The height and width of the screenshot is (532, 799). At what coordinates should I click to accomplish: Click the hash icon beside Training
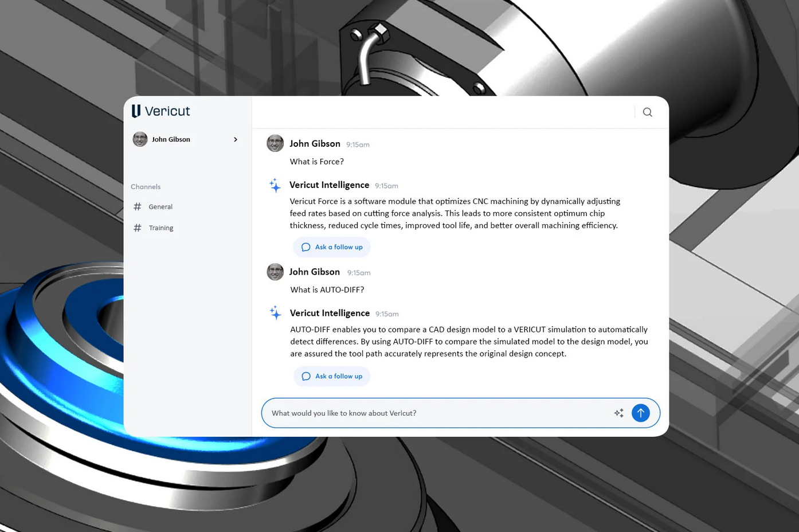[x=138, y=228]
